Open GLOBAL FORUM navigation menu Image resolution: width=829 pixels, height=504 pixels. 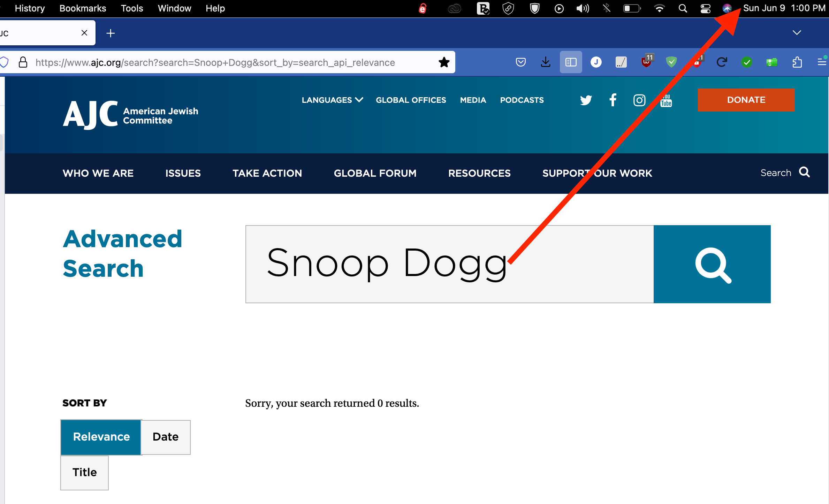375,173
